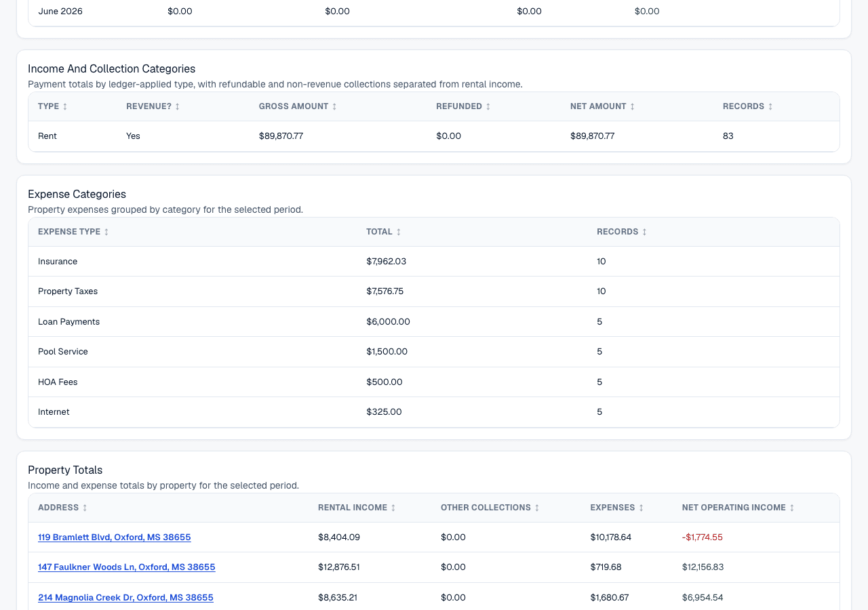The width and height of the screenshot is (868, 610).
Task: Click the $6,954.54 net operating income
Action: pos(703,598)
